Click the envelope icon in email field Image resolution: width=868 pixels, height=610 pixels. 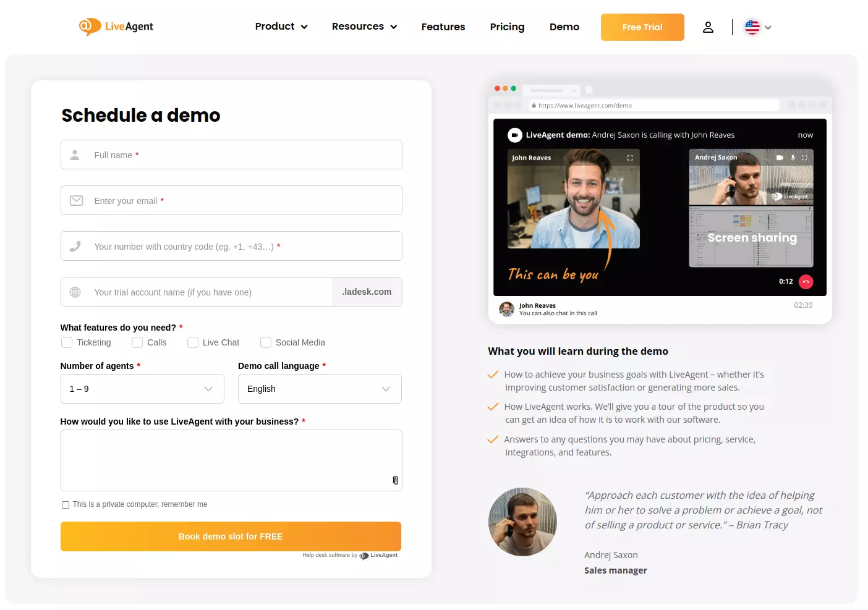click(x=76, y=200)
